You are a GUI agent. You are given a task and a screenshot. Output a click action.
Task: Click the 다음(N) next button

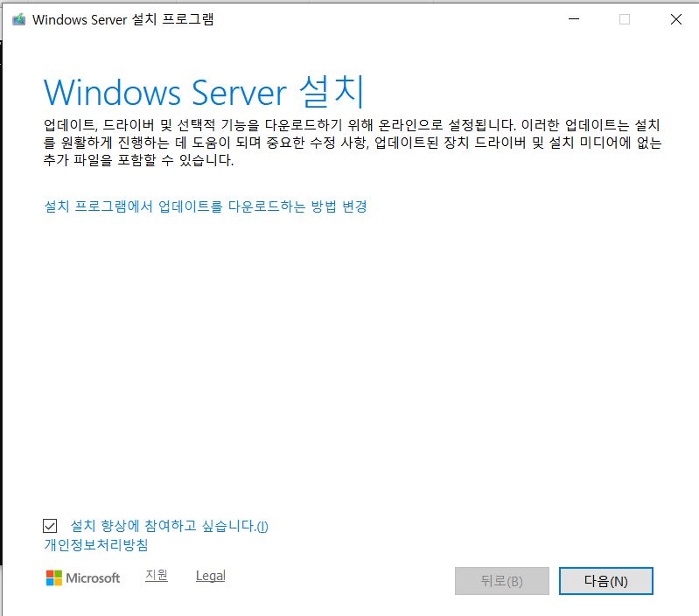[x=606, y=581]
